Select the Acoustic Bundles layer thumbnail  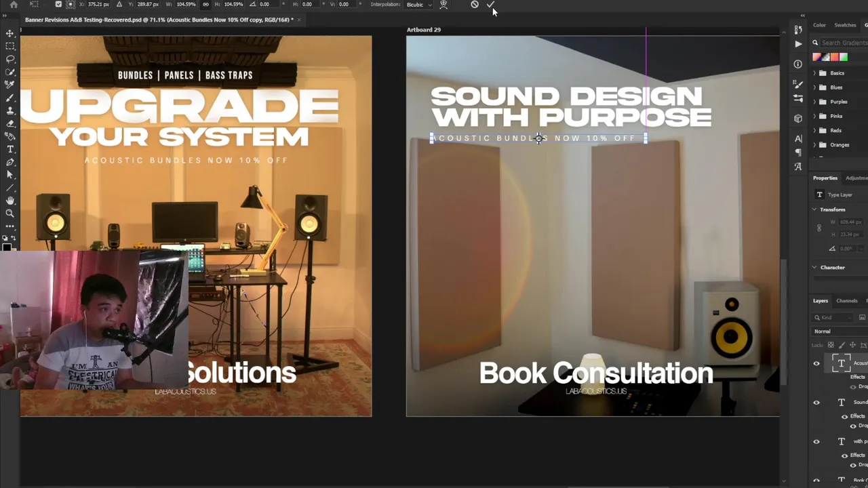click(x=841, y=363)
